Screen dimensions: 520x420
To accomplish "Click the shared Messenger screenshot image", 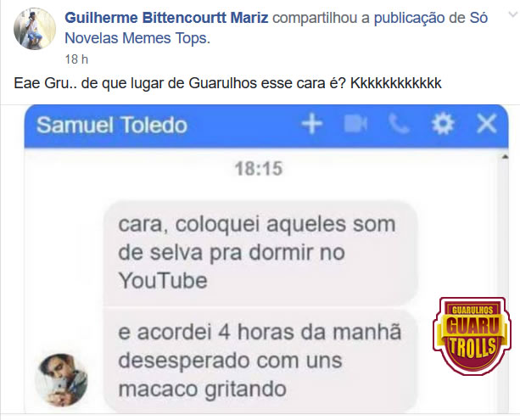I will 266,259.
